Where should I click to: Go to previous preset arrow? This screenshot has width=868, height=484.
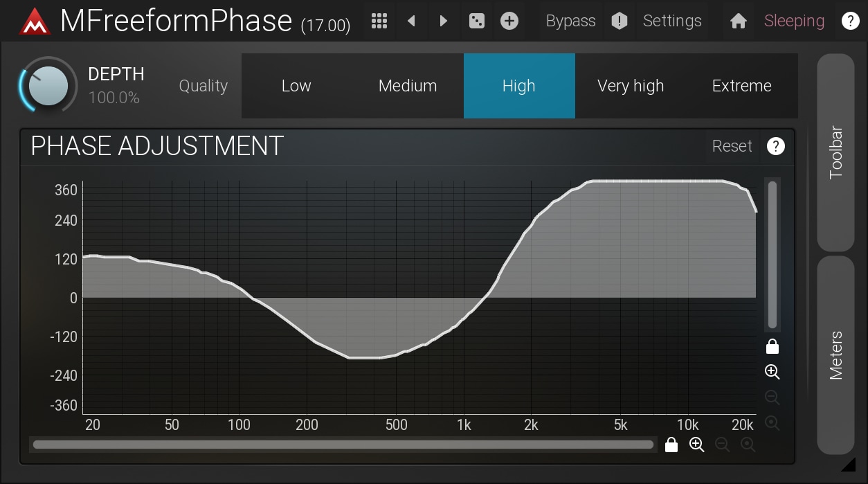click(411, 21)
